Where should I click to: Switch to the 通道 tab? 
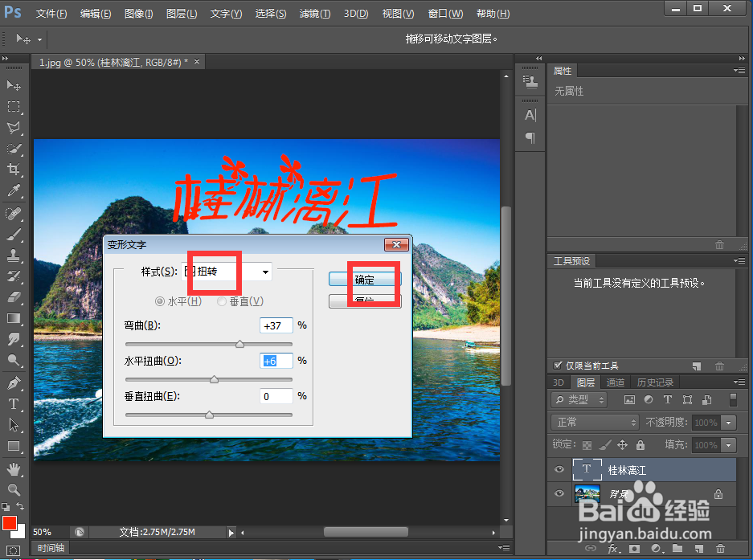615,382
